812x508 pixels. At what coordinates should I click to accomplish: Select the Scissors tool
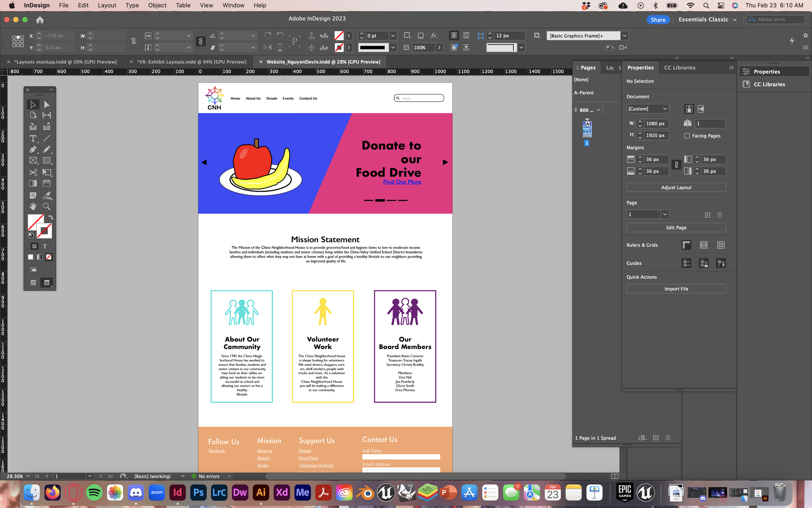(x=33, y=172)
